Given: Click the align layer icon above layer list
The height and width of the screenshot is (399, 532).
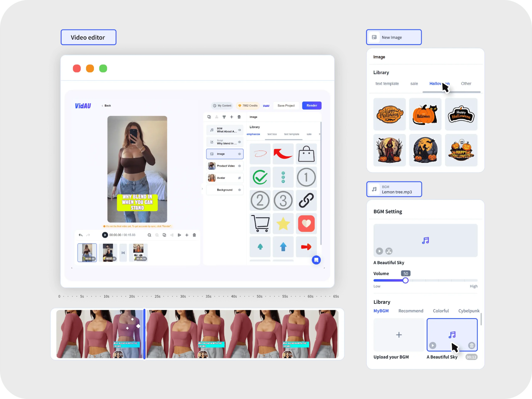Looking at the screenshot, I should [x=224, y=117].
